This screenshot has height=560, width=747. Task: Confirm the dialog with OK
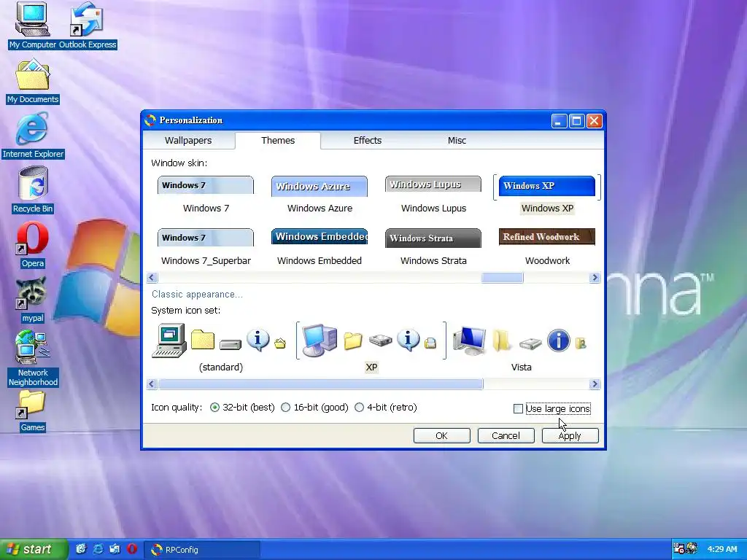point(441,436)
